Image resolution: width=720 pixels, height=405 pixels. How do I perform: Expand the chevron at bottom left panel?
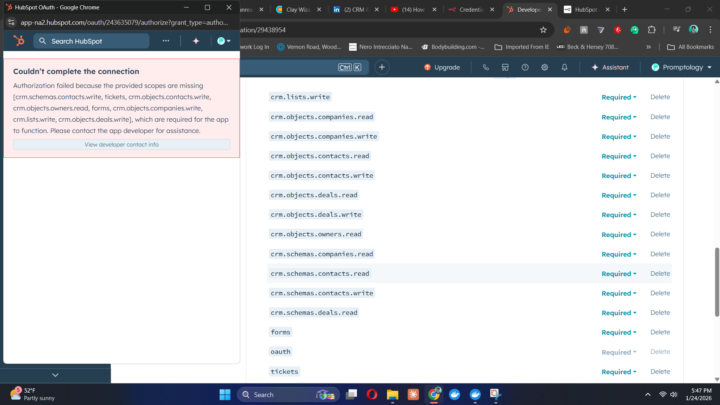click(55, 375)
